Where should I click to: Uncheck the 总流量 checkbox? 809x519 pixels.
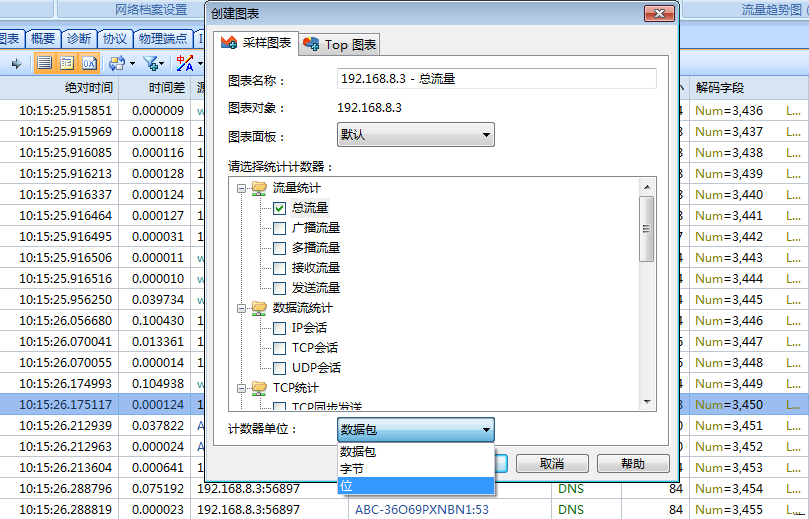[279, 208]
